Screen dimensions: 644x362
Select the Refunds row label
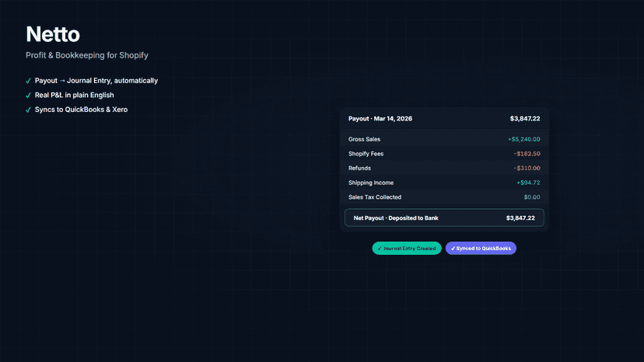360,168
